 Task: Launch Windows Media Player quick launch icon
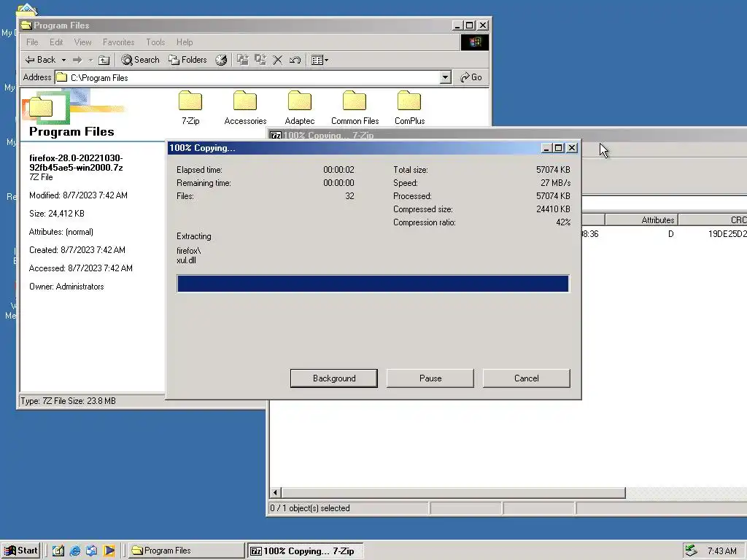coord(109,551)
